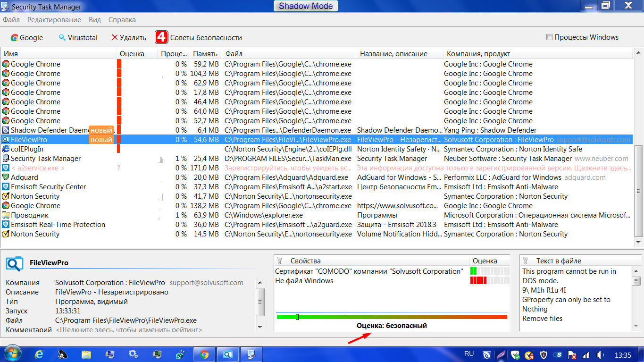Open the Вид menu
Image resolution: width=644 pixels, height=362 pixels.
pos(95,20)
